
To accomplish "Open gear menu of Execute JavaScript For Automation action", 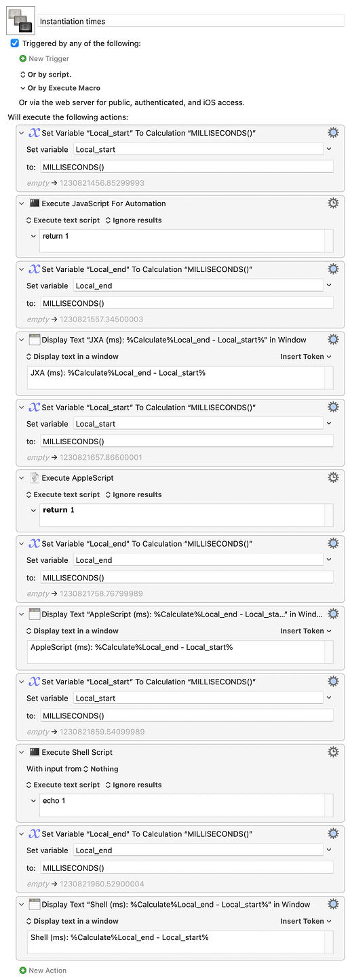I will (333, 203).
